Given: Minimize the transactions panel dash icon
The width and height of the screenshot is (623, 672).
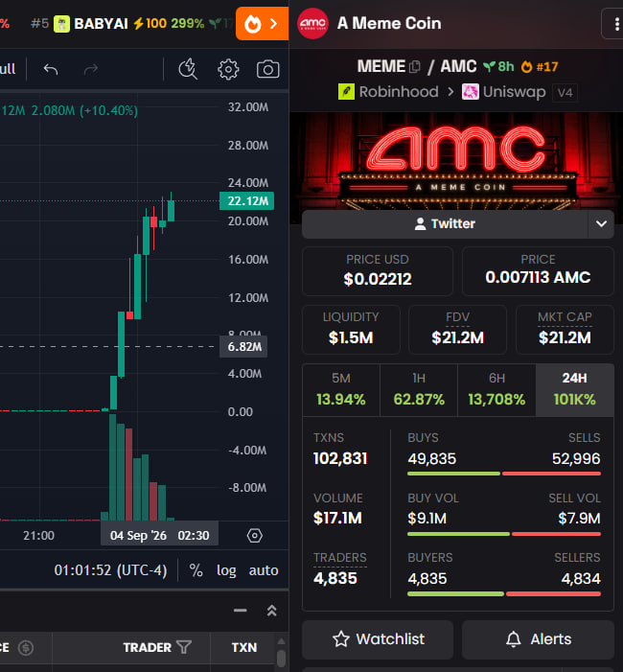Looking at the screenshot, I should [x=241, y=611].
